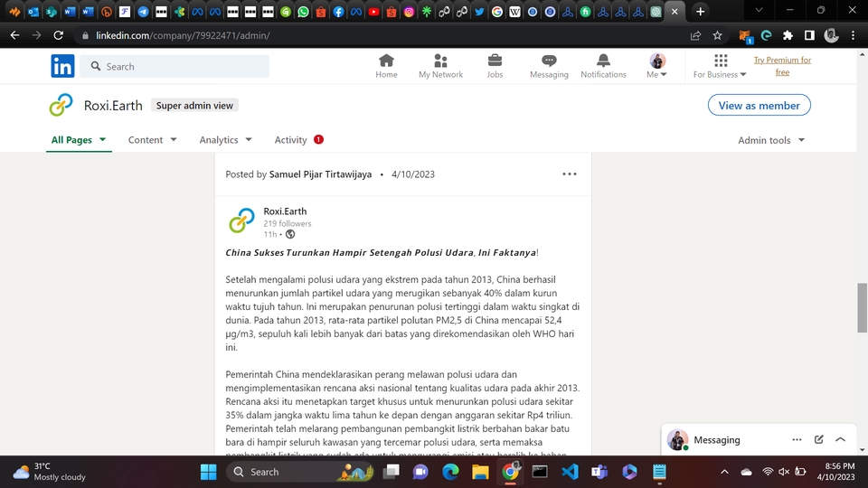Open the Extensions puzzle icon
The height and width of the screenshot is (488, 868).
click(788, 35)
